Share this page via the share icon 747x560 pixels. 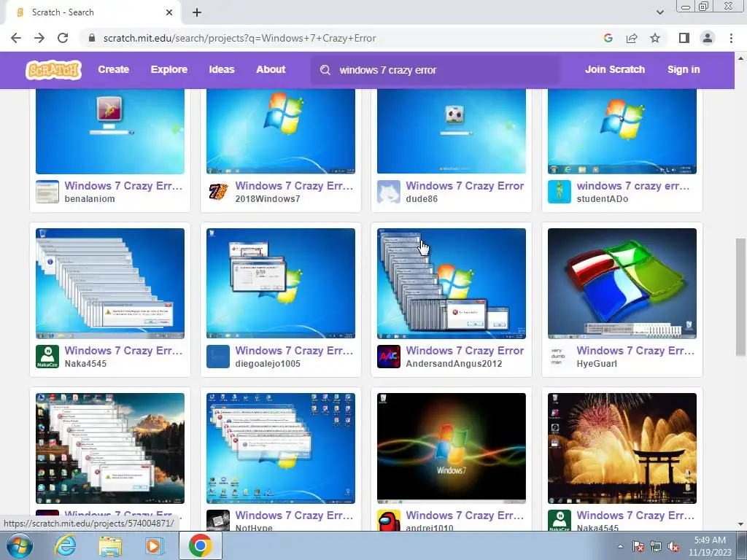(632, 38)
